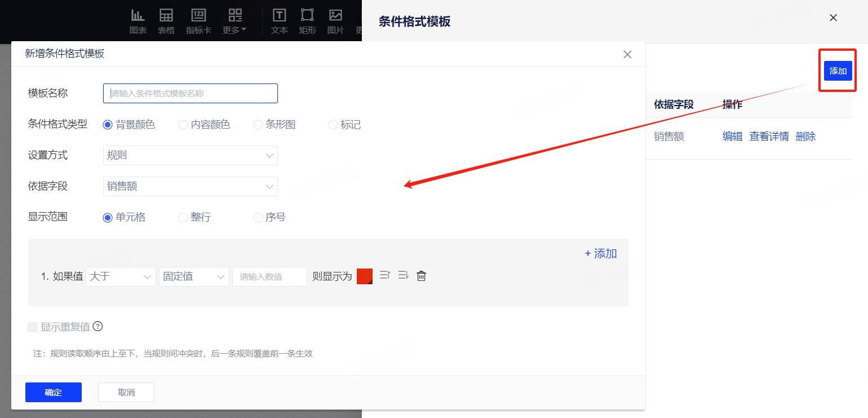The height and width of the screenshot is (418, 868).
Task: Expand the 依据字段 dropdown showing 销售额
Action: coord(190,187)
